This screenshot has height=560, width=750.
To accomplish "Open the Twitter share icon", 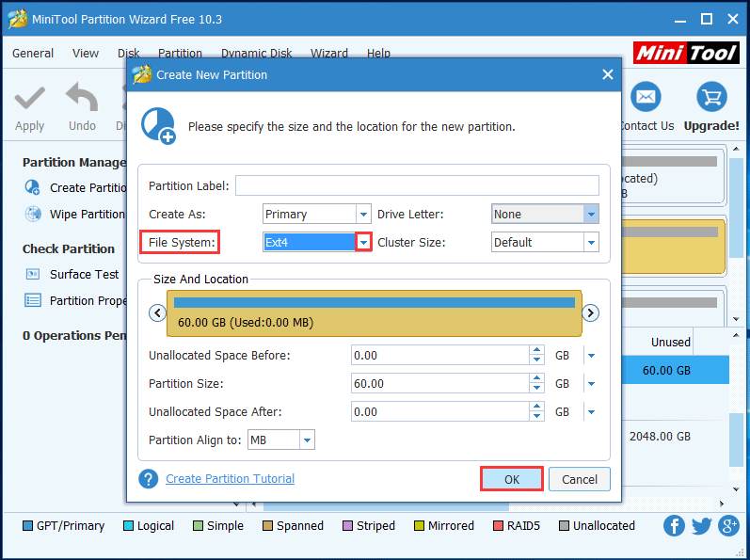I will [x=701, y=525].
